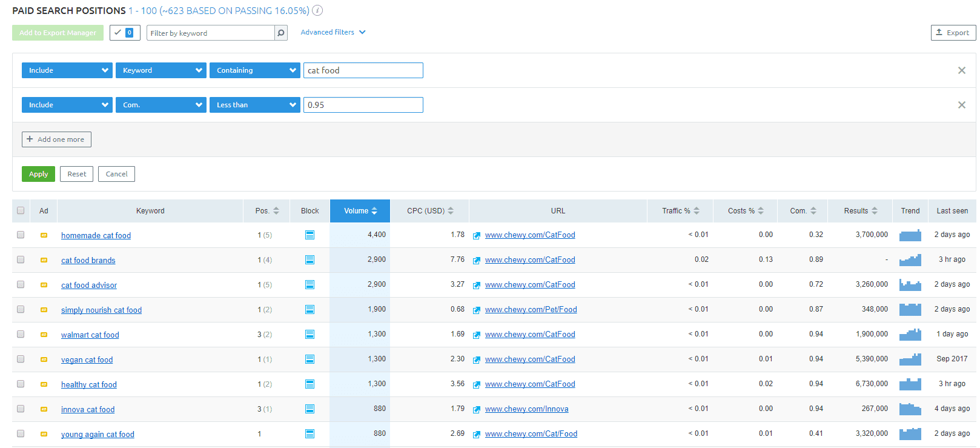Viewport: 980px width, 448px height.
Task: Sort table by CPC (USD) column
Action: pyautogui.click(x=430, y=211)
